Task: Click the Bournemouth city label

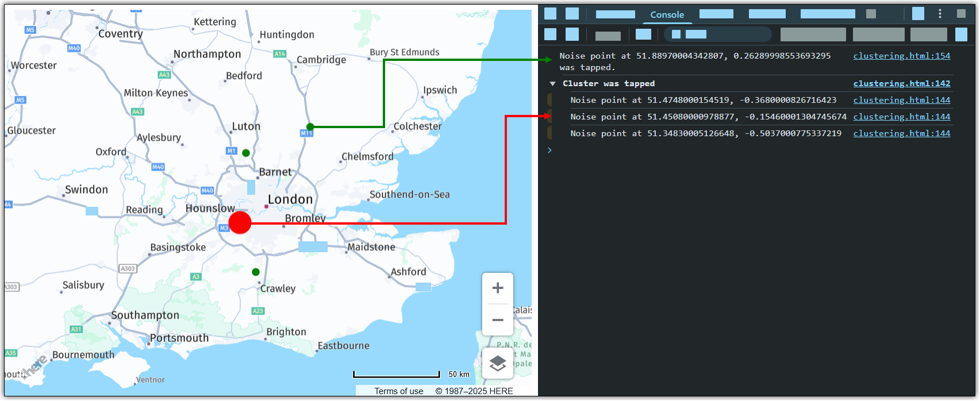Action: [83, 355]
